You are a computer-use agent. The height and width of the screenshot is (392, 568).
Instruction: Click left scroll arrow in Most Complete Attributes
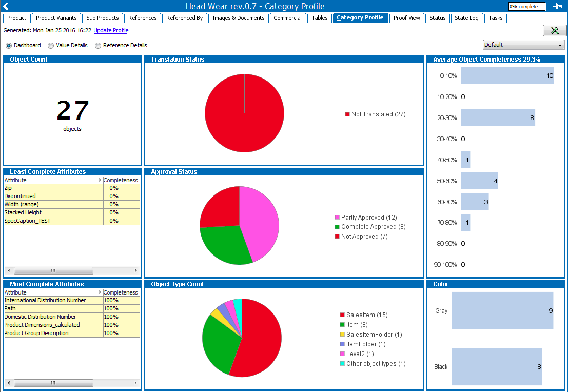point(8,383)
